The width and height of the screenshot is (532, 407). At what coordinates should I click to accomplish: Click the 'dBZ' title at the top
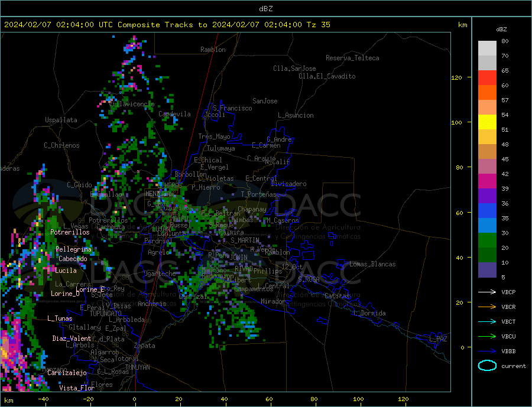point(265,9)
